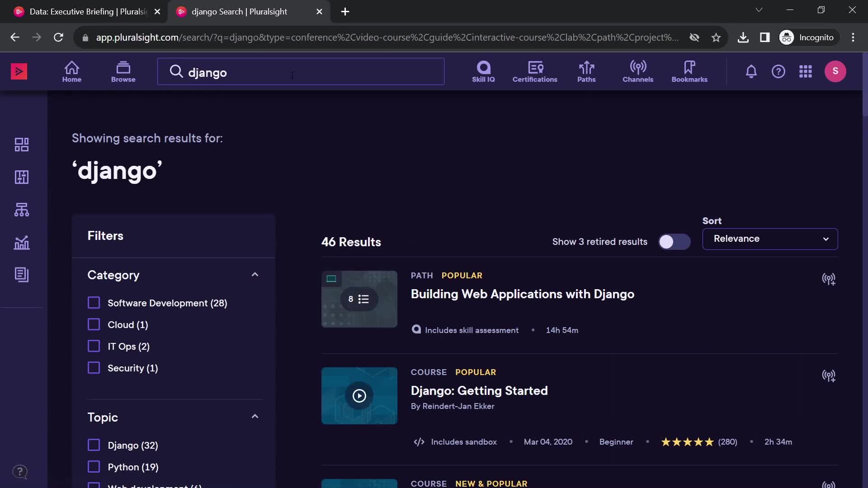This screenshot has width=868, height=488.
Task: Click the third-party cookies blocked eye icon
Action: tap(694, 38)
